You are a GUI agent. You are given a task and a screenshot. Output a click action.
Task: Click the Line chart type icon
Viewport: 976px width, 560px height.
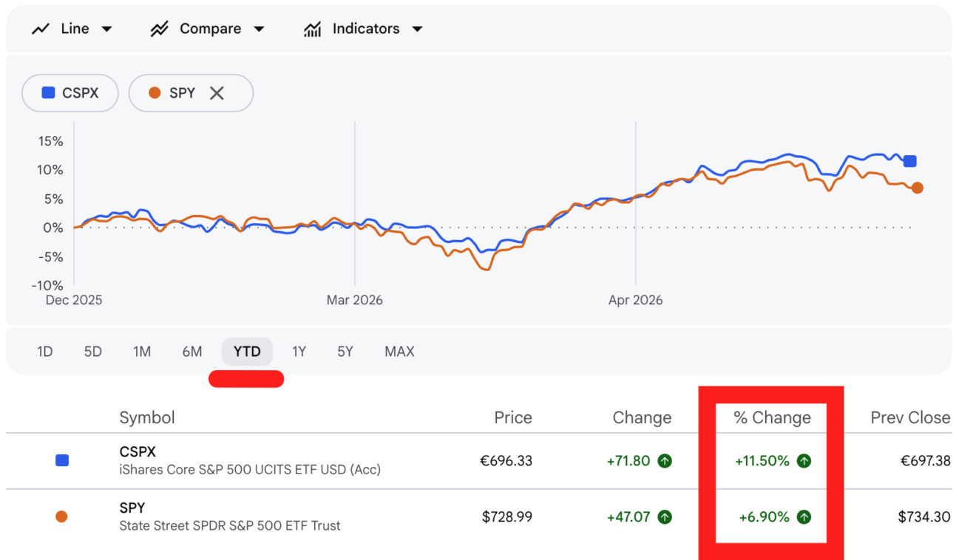[41, 29]
